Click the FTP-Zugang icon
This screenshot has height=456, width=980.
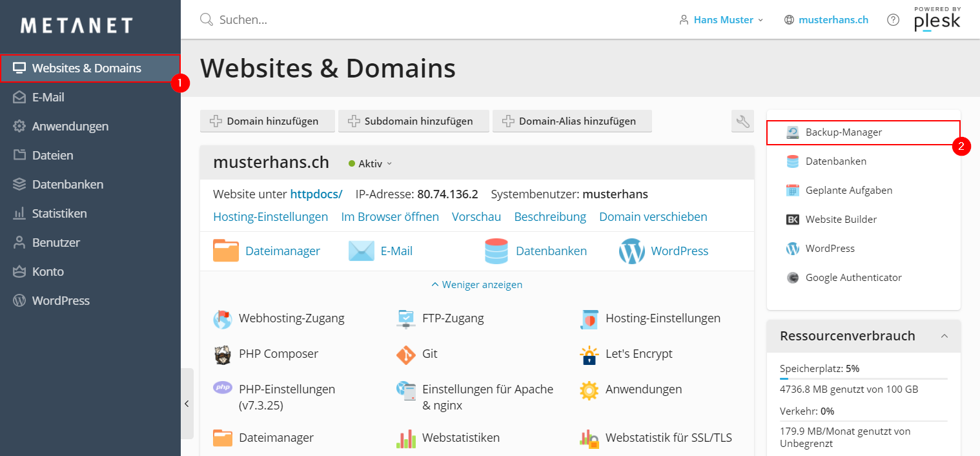coord(405,318)
